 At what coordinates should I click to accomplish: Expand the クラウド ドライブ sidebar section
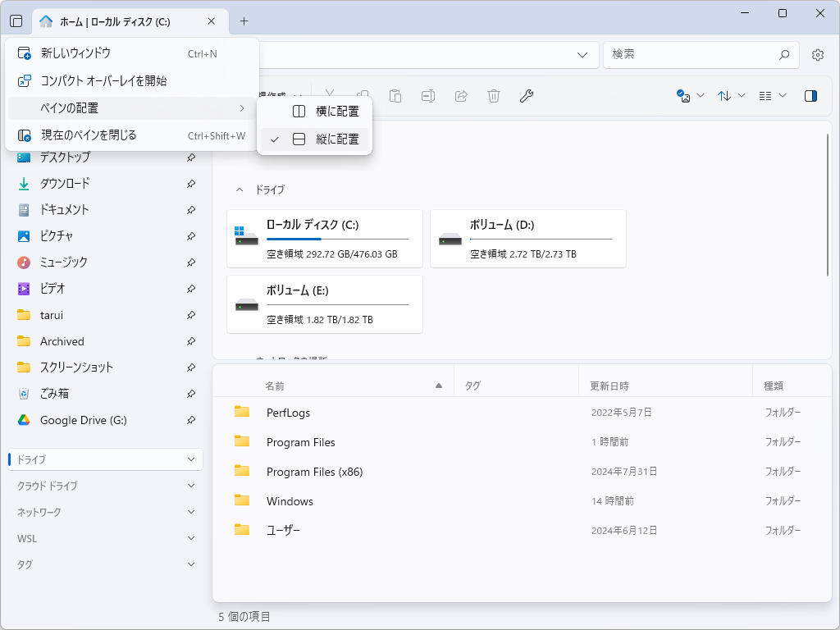tap(190, 486)
